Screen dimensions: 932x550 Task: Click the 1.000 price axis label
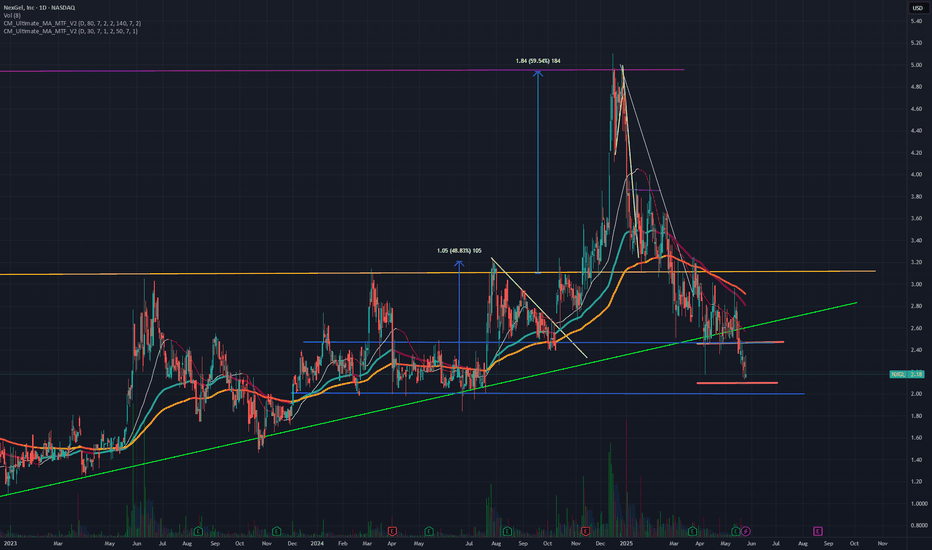[x=918, y=504]
